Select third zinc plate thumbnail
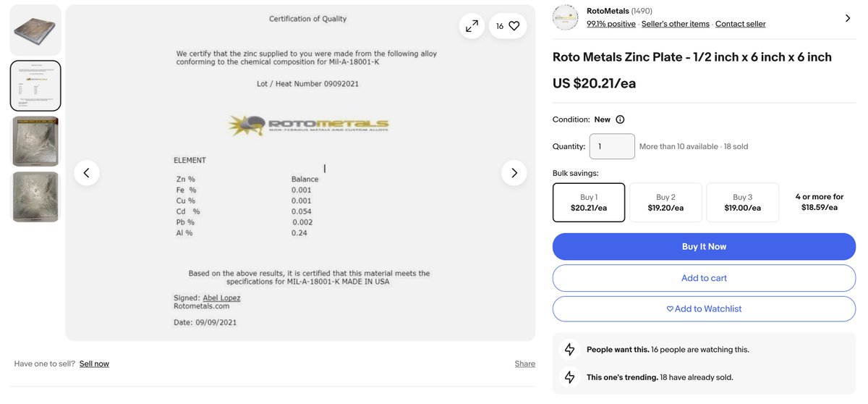This screenshot has height=404, width=868. 35,141
